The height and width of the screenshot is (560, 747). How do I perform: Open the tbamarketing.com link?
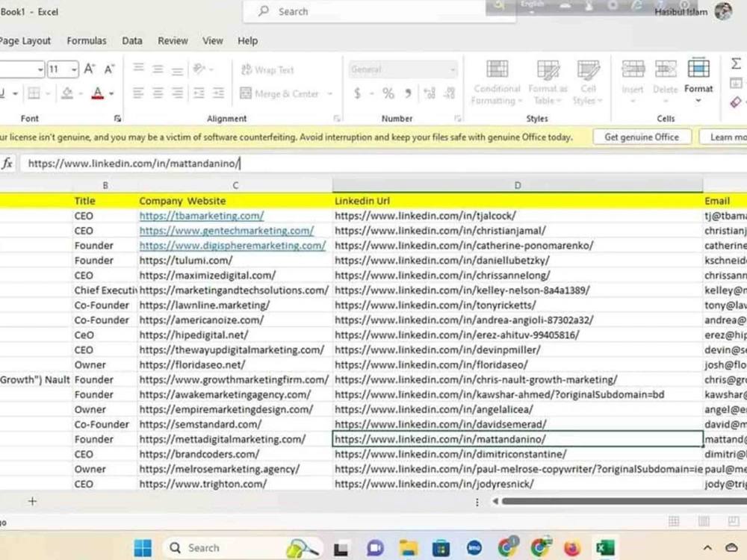202,216
